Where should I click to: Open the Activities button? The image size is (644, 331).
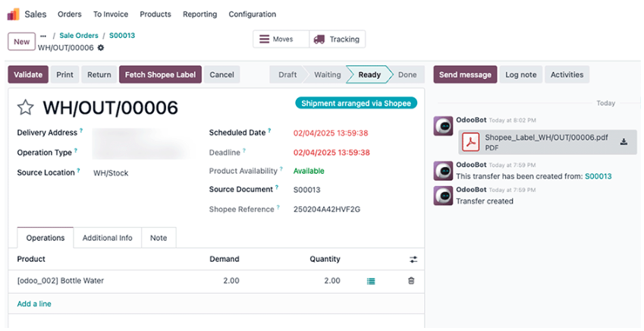pos(567,74)
